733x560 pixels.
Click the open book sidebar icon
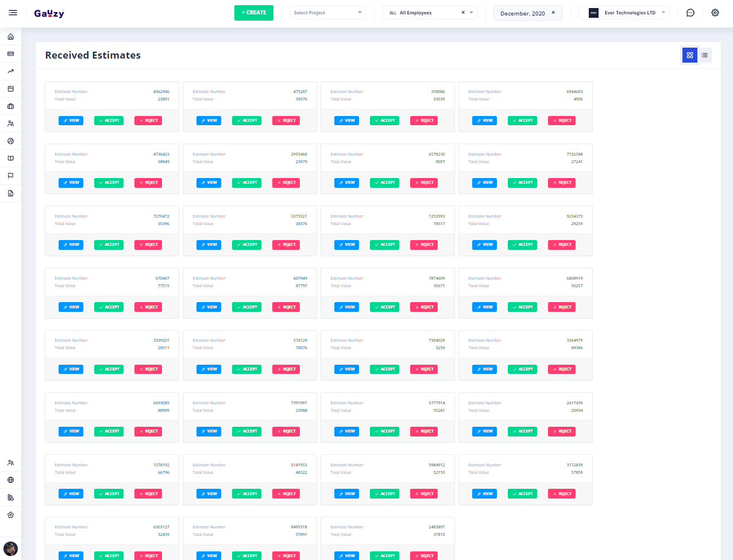[x=10, y=159]
